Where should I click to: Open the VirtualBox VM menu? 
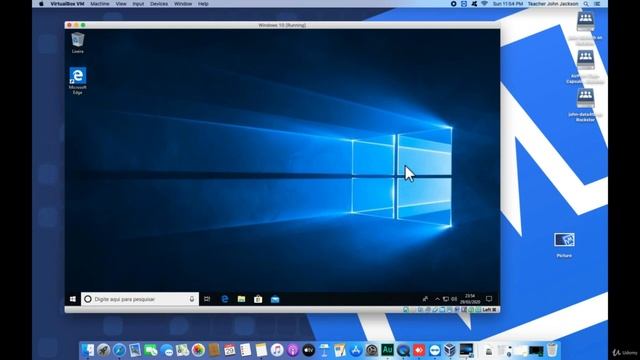67,4
